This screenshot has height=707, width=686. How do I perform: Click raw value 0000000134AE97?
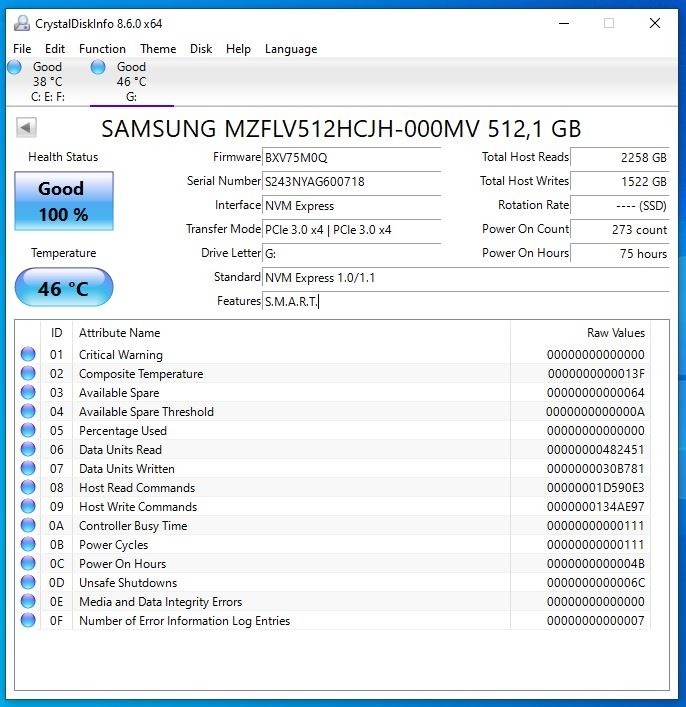[x=596, y=507]
